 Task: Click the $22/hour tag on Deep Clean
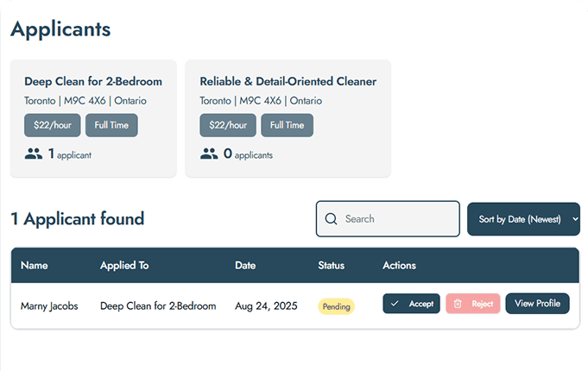53,125
